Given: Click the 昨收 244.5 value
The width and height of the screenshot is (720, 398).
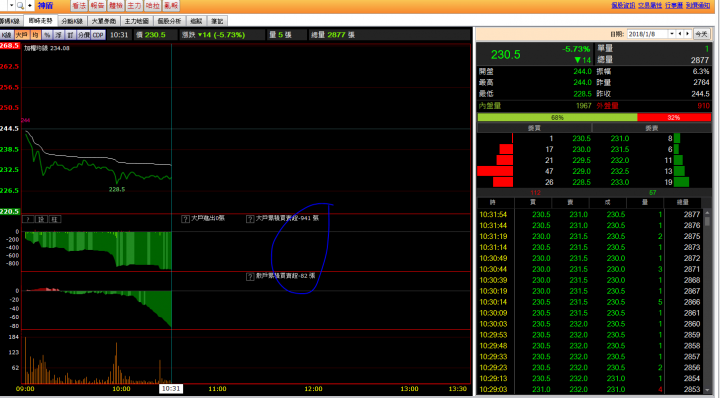Looking at the screenshot, I should click(x=700, y=94).
